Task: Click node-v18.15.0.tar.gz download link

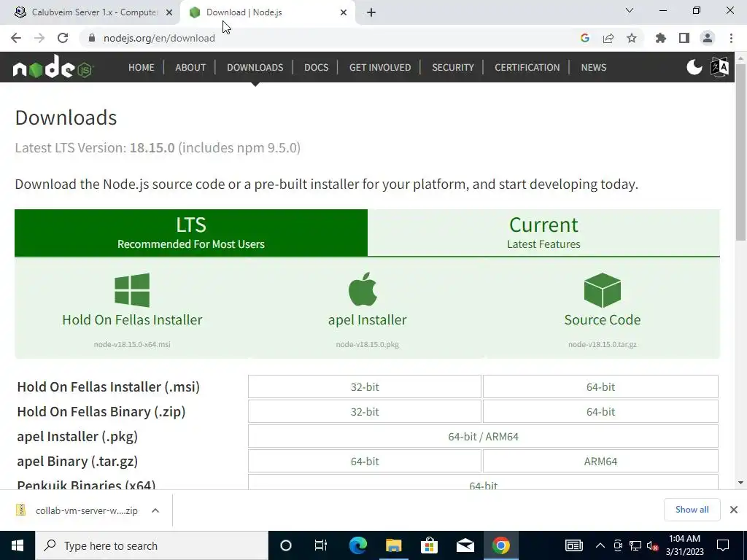Action: pyautogui.click(x=602, y=344)
